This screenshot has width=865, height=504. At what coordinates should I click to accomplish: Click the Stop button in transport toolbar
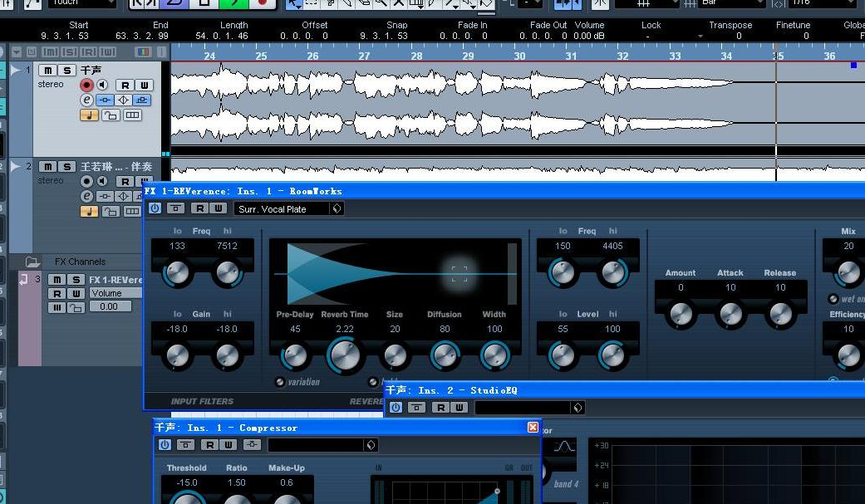(x=204, y=3)
